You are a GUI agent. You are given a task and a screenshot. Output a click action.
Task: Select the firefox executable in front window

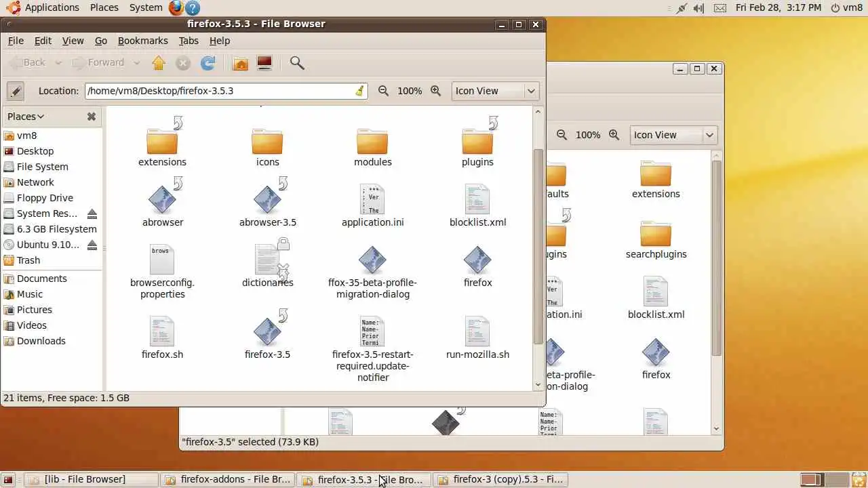pyautogui.click(x=477, y=260)
